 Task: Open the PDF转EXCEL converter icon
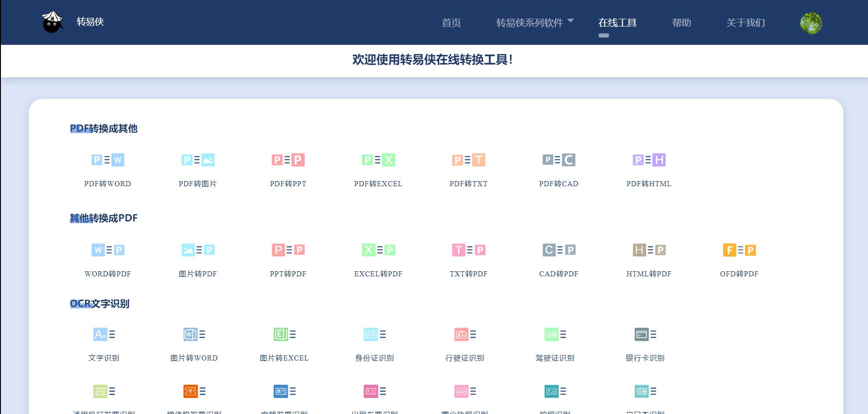pyautogui.click(x=378, y=160)
